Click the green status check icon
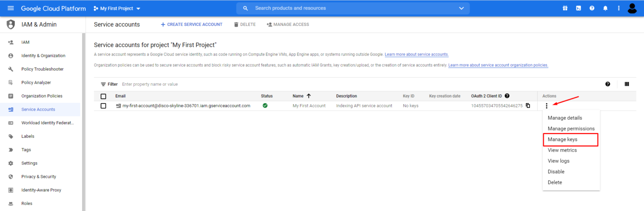Image resolution: width=644 pixels, height=211 pixels. point(265,105)
